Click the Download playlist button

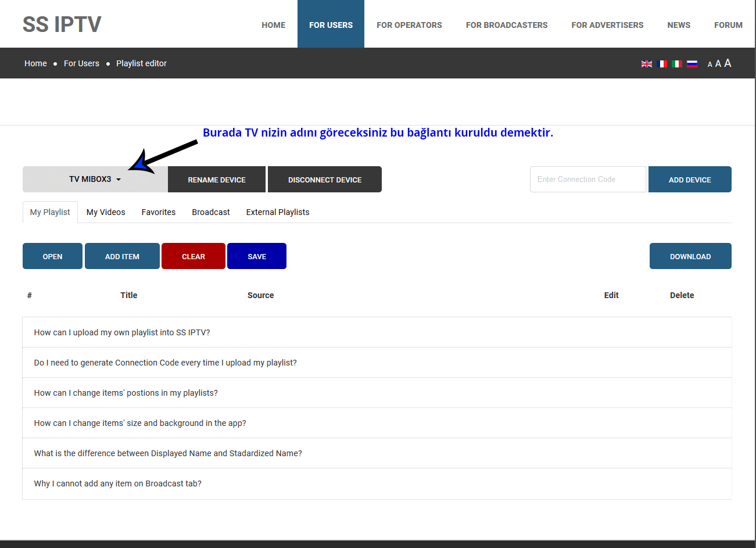click(x=690, y=256)
